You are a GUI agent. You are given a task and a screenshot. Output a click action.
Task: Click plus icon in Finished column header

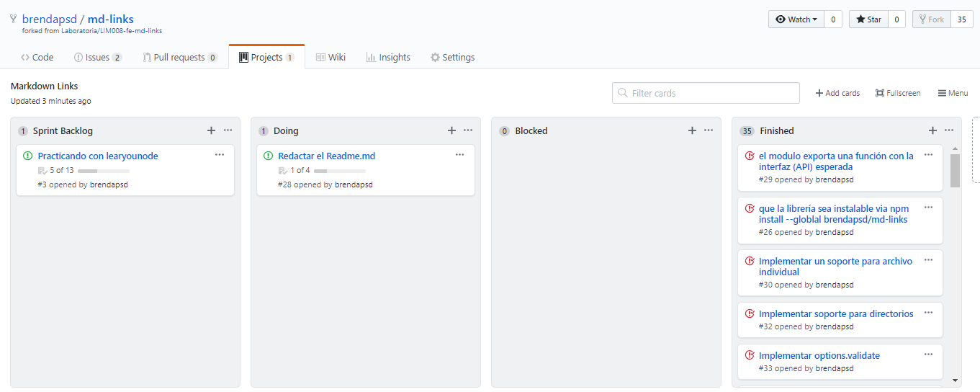point(932,130)
